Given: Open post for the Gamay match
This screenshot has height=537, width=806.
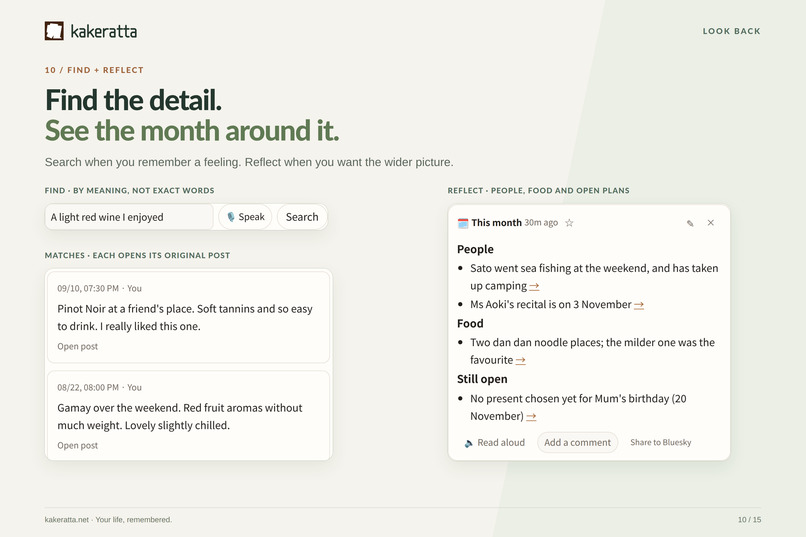Looking at the screenshot, I should (78, 446).
